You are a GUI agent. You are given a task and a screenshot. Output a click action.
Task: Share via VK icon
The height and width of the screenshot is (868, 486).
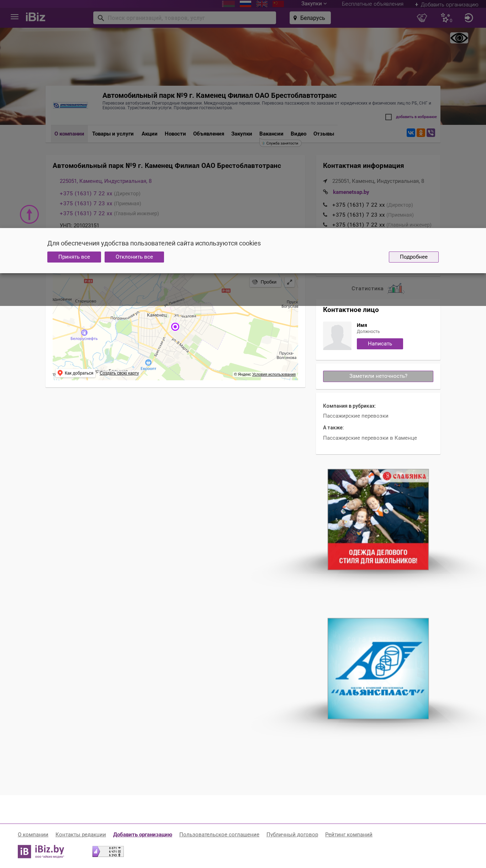411,133
